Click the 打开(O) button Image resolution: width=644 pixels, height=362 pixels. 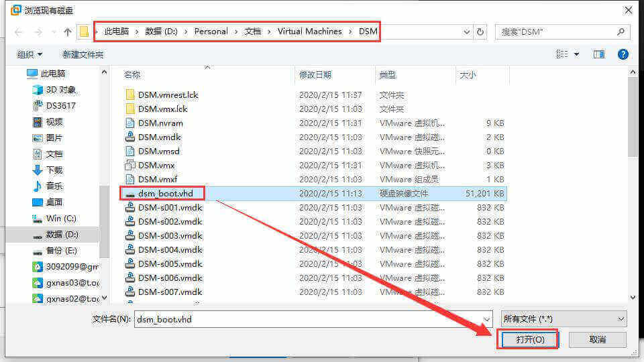(x=530, y=339)
